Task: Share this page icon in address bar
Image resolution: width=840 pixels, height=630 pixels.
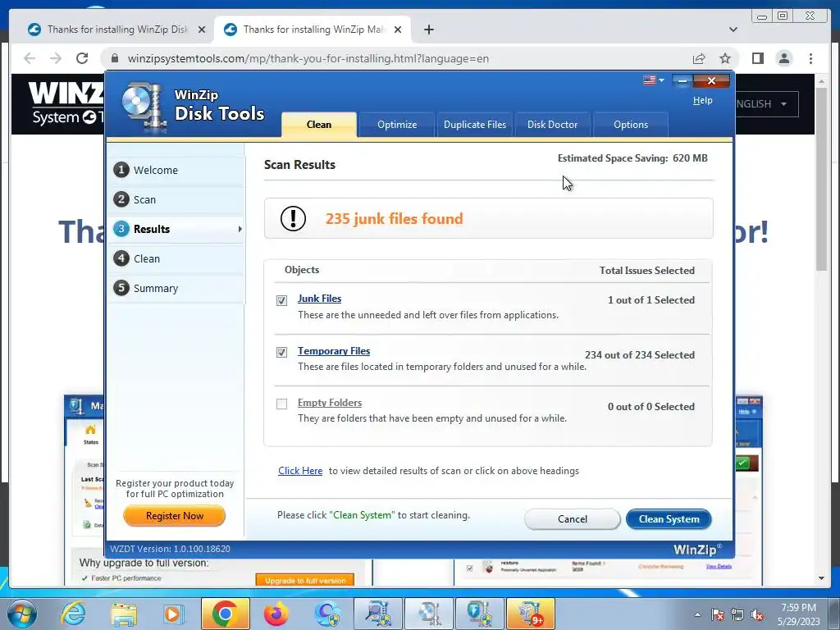Action: 699,58
